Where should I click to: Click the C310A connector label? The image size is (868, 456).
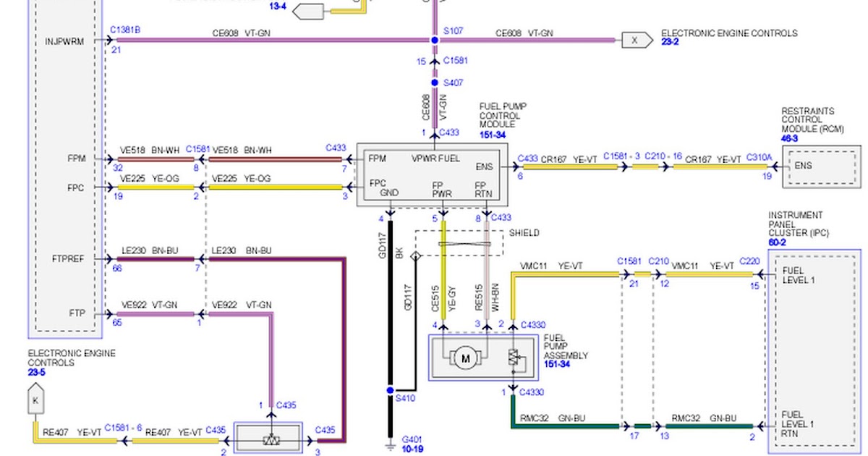pyautogui.click(x=759, y=159)
